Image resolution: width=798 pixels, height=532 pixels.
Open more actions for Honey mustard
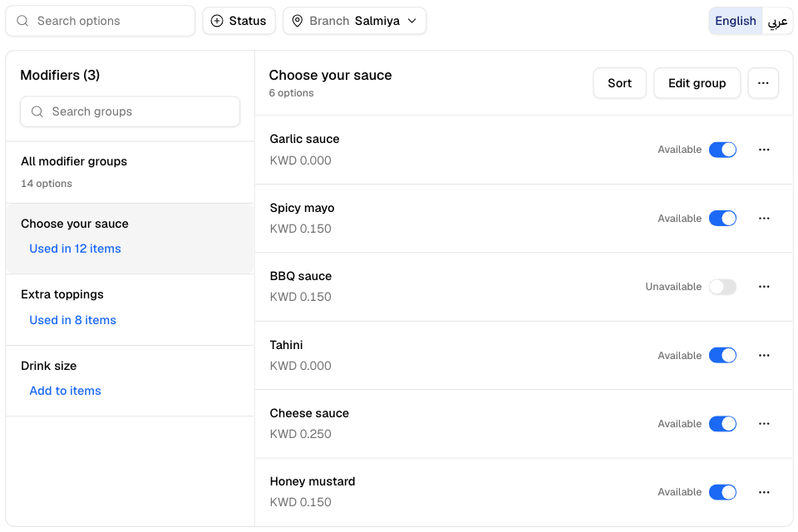764,492
